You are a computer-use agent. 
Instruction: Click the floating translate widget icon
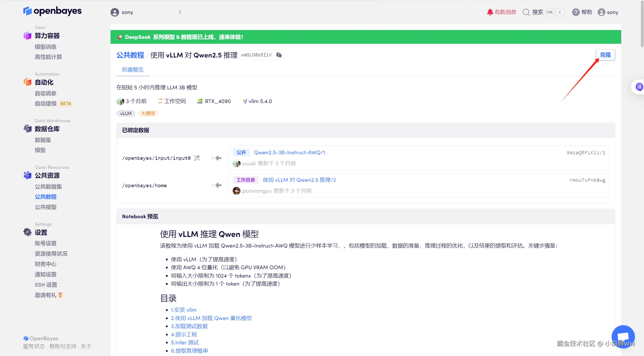pyautogui.click(x=639, y=87)
